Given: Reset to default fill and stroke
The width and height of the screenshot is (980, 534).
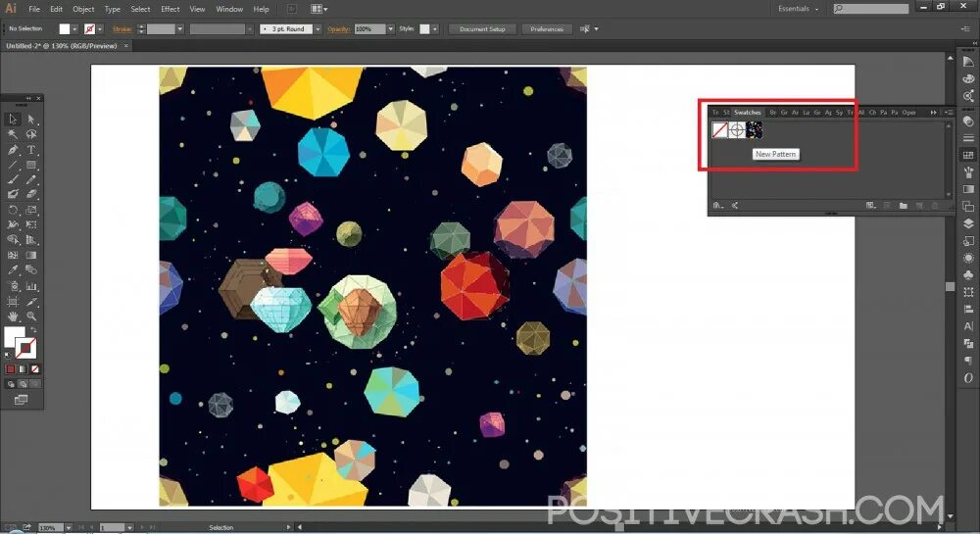Looking at the screenshot, I should coord(8,355).
